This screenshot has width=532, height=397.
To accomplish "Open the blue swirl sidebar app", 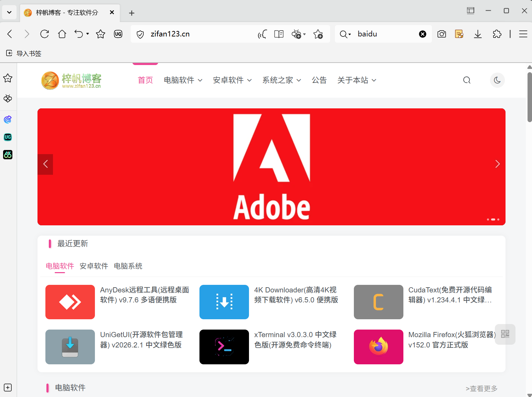I will click(8, 119).
